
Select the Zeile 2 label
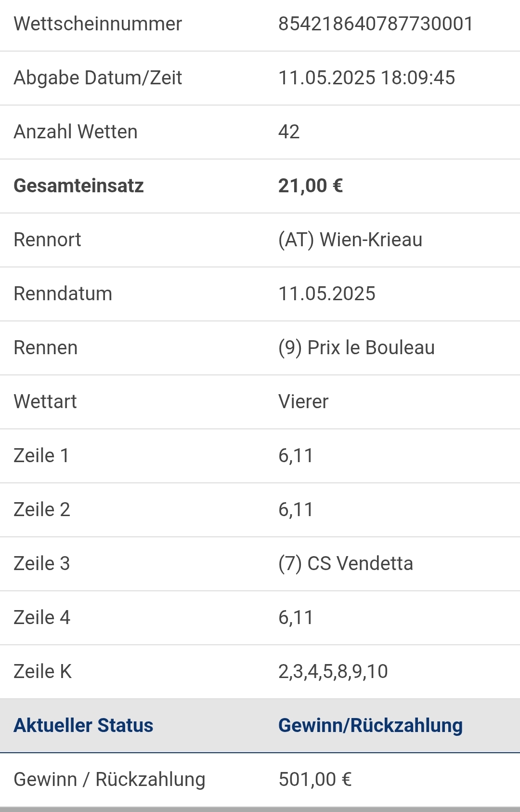coord(42,509)
